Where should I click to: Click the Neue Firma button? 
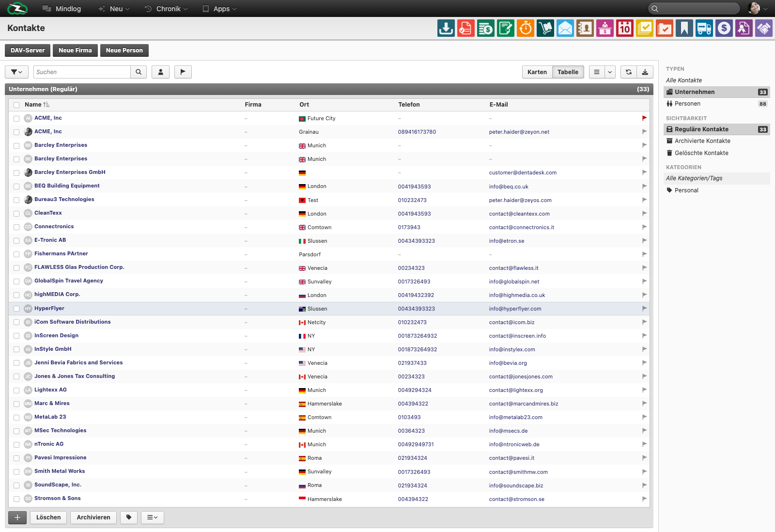point(75,50)
